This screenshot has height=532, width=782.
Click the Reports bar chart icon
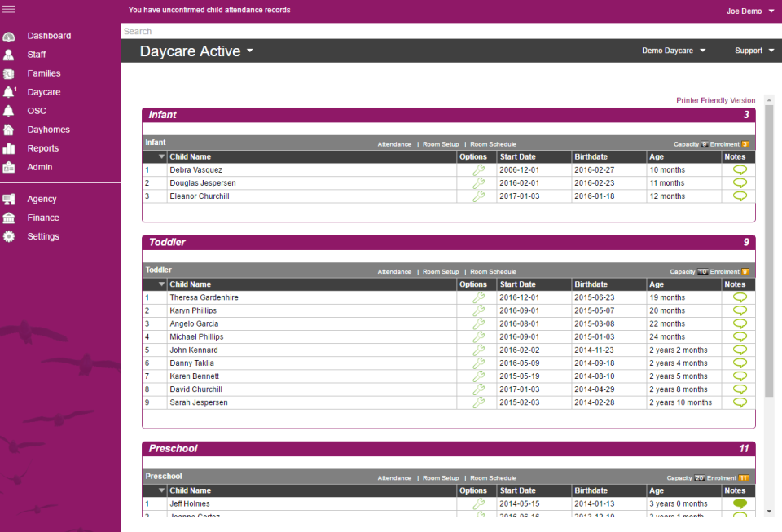point(8,148)
